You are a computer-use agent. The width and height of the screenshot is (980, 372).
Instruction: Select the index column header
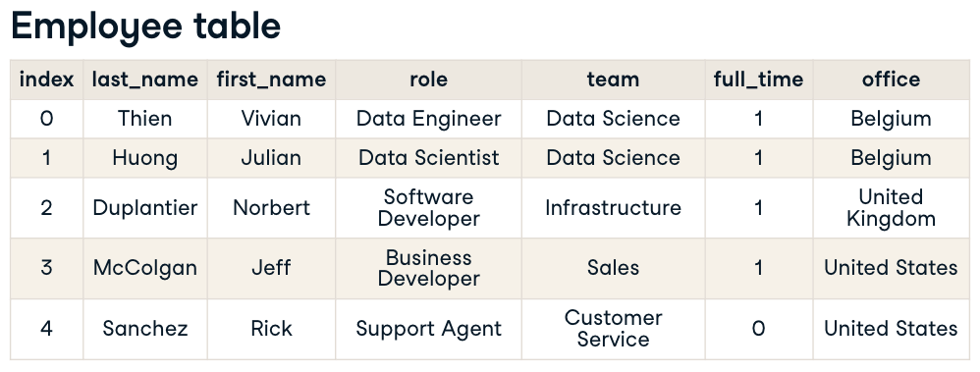coord(46,80)
